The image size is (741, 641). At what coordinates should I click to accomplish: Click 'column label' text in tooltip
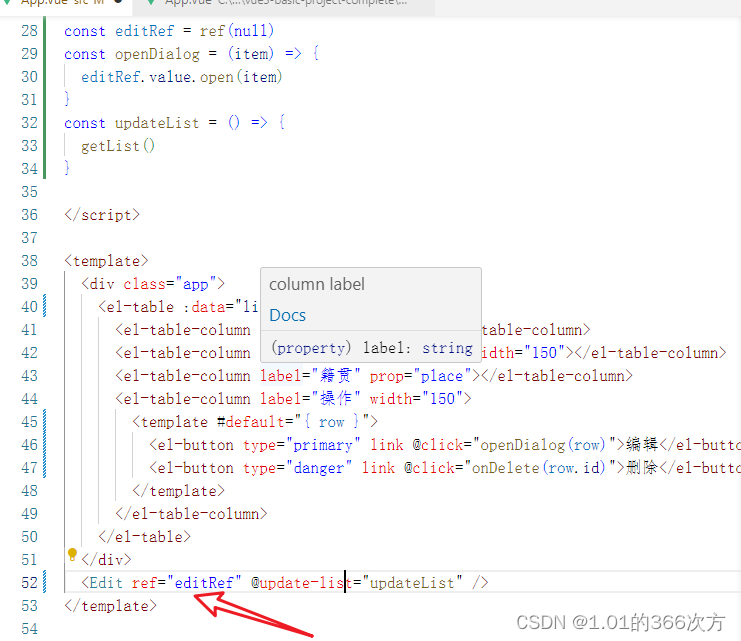[x=317, y=284]
